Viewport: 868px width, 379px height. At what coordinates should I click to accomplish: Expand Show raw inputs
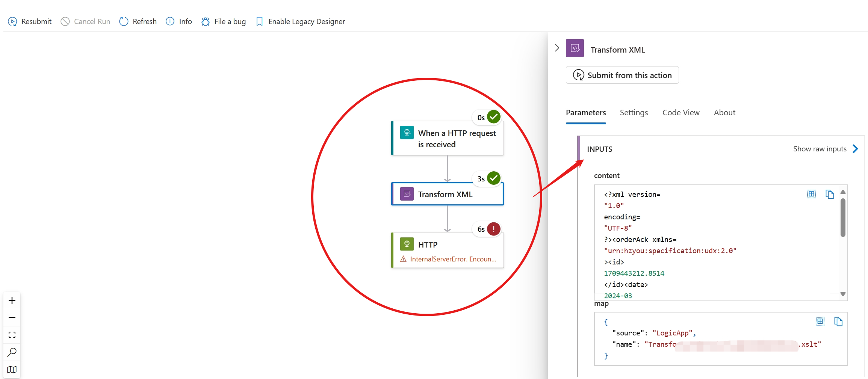coord(826,149)
